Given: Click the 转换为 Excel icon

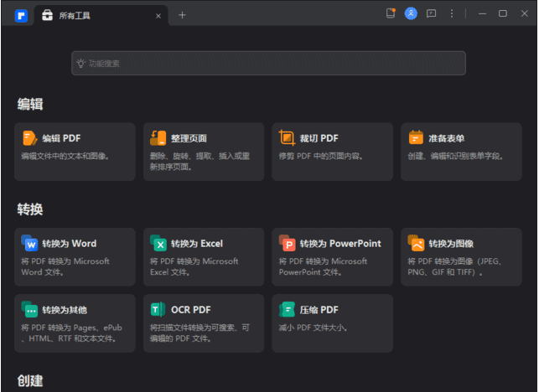Looking at the screenshot, I should [158, 243].
